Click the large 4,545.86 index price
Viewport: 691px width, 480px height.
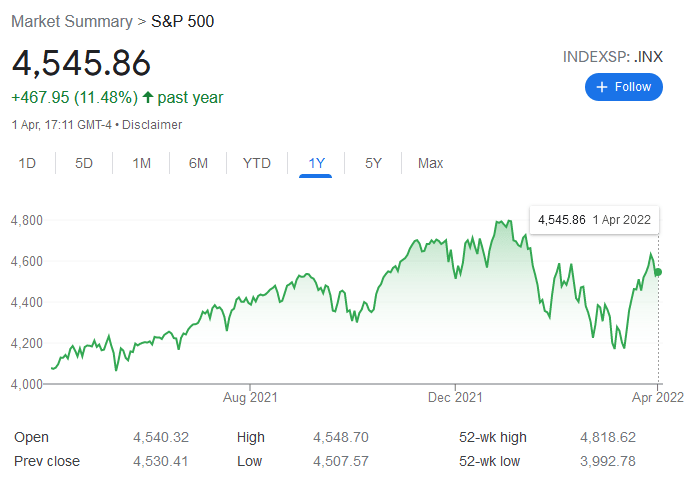pyautogui.click(x=81, y=62)
